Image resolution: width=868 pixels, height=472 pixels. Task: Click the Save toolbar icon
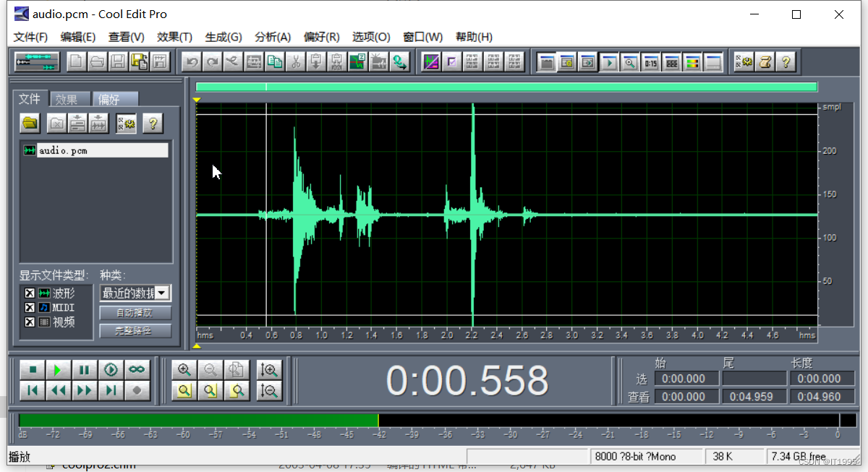click(x=116, y=61)
